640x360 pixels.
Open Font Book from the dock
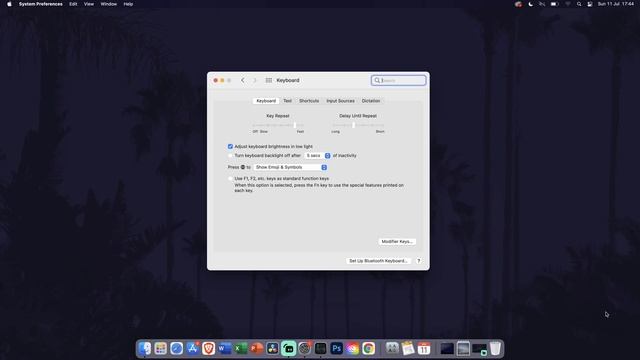pos(392,349)
